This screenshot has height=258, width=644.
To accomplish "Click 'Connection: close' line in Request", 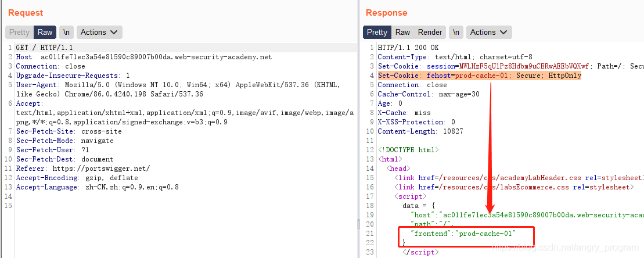I will [x=51, y=66].
